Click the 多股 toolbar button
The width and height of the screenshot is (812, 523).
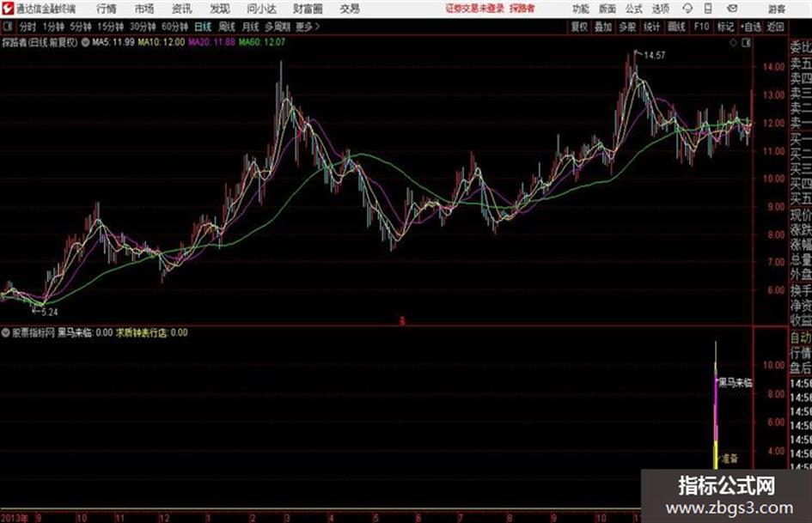pos(627,27)
